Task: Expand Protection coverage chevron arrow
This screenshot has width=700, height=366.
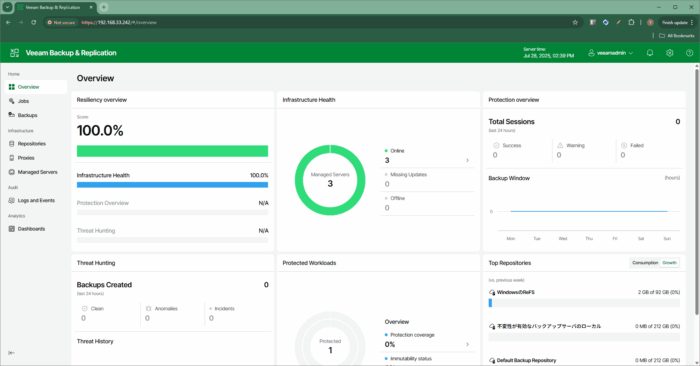Action: click(x=467, y=345)
